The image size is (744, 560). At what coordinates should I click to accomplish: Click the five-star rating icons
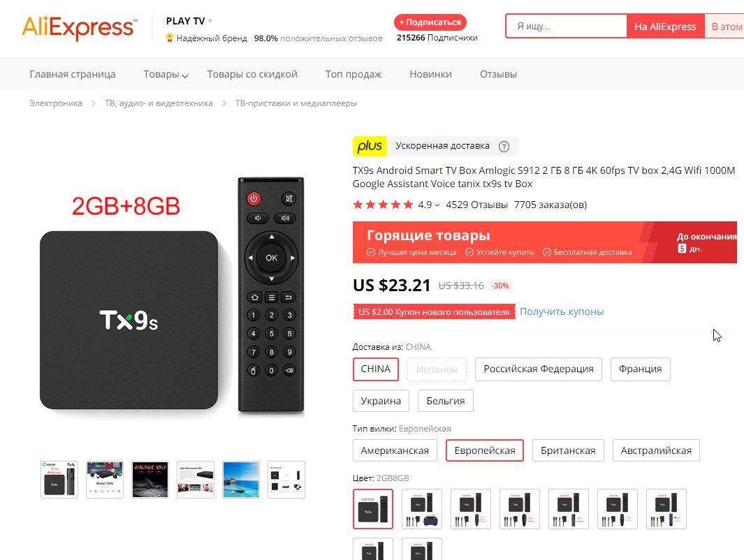point(383,205)
